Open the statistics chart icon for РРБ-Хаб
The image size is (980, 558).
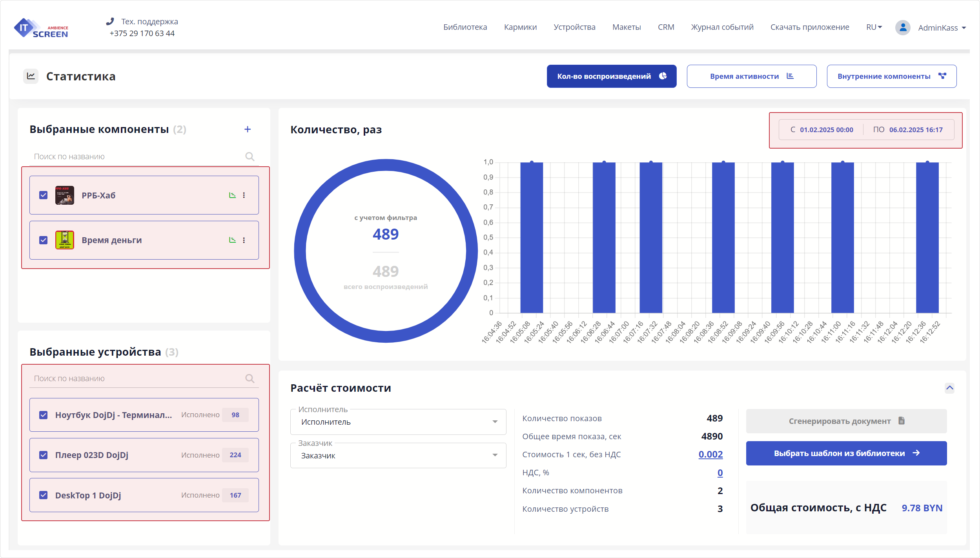point(233,195)
